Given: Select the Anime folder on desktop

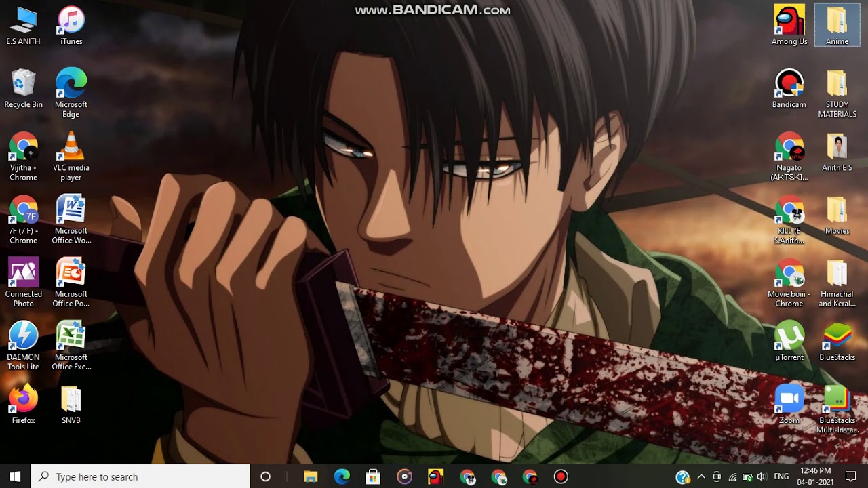Looking at the screenshot, I should click(x=837, y=26).
